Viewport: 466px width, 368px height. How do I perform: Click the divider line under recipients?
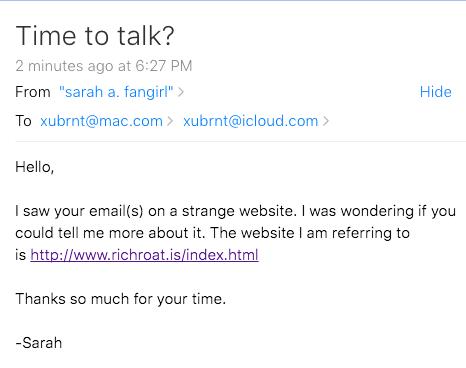click(x=241, y=141)
